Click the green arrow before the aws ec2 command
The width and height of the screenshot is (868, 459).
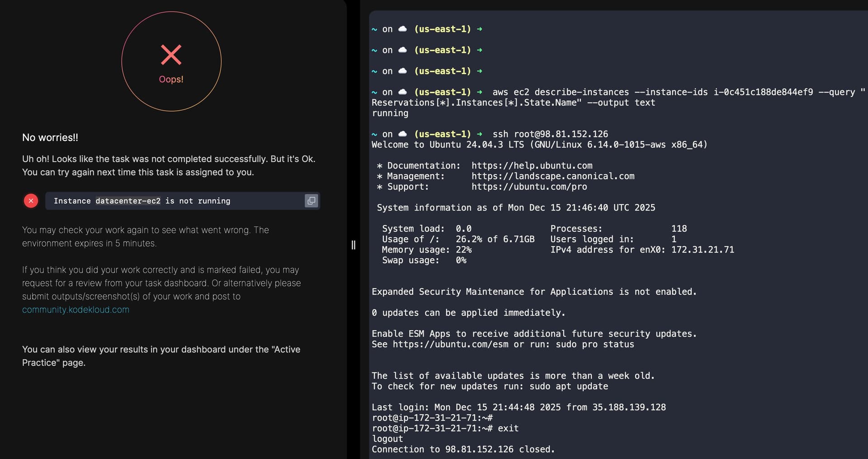pos(480,92)
